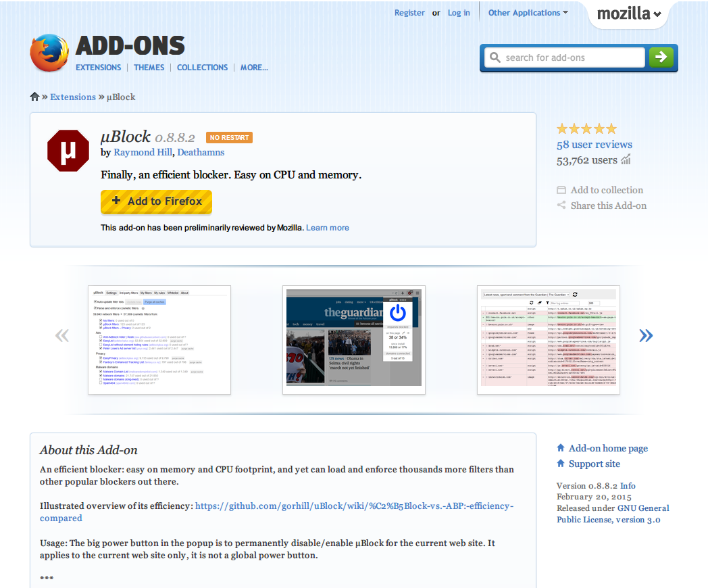Expand the MORE... navigation menu
The width and height of the screenshot is (708, 588).
point(254,67)
